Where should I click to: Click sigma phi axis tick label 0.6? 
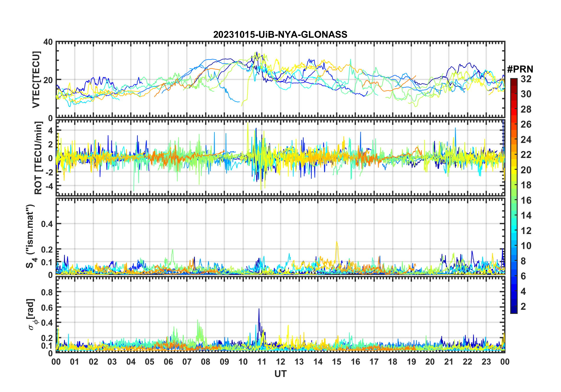pos(47,307)
